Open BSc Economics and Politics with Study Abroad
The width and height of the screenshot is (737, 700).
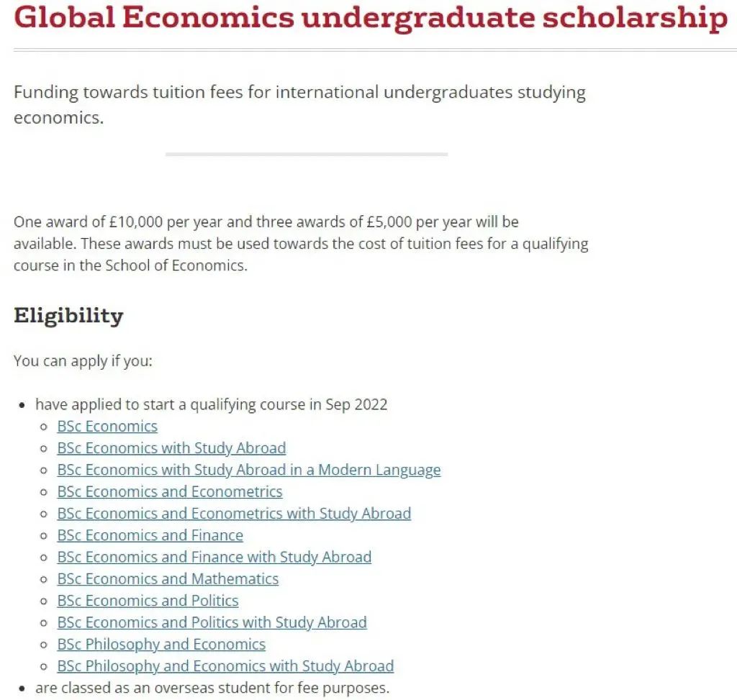[212, 622]
